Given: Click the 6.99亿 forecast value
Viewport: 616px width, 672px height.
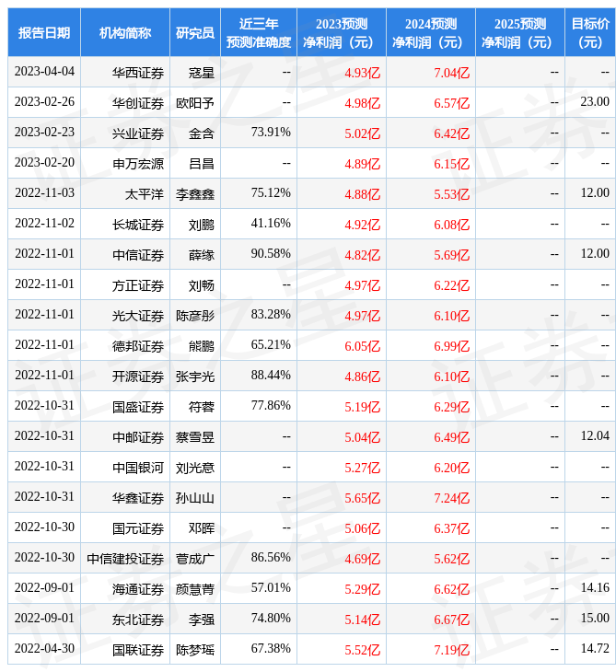Looking at the screenshot, I should click(452, 346).
